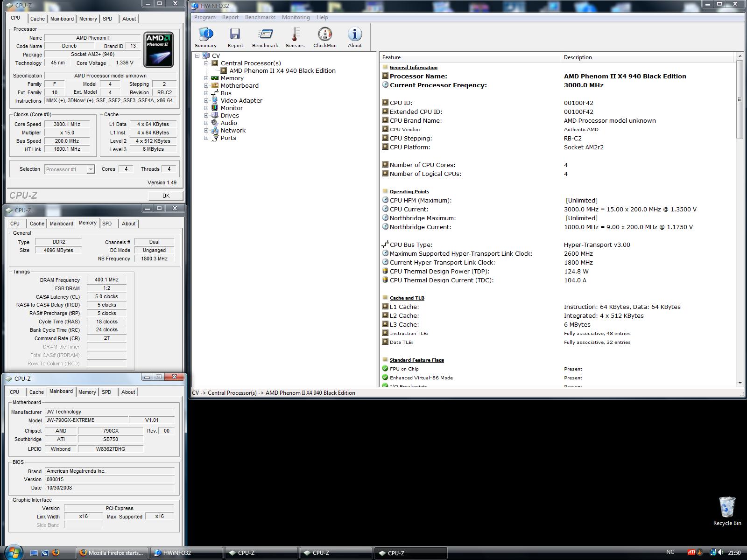
Task: Expand the Memory tree node
Action: (206, 78)
